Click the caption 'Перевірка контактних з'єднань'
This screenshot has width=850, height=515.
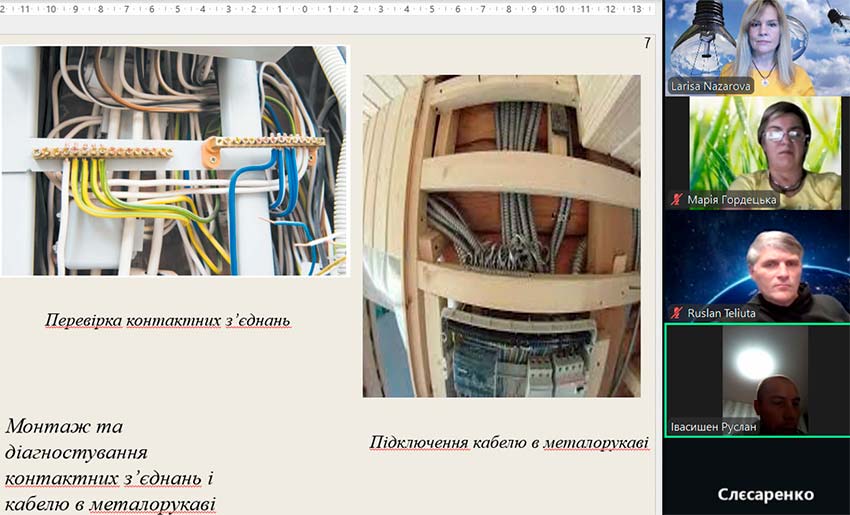pyautogui.click(x=167, y=321)
